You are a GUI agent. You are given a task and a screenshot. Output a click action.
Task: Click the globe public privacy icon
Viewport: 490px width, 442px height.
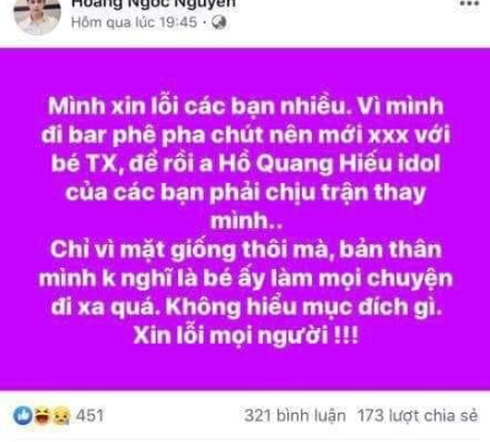[219, 23]
